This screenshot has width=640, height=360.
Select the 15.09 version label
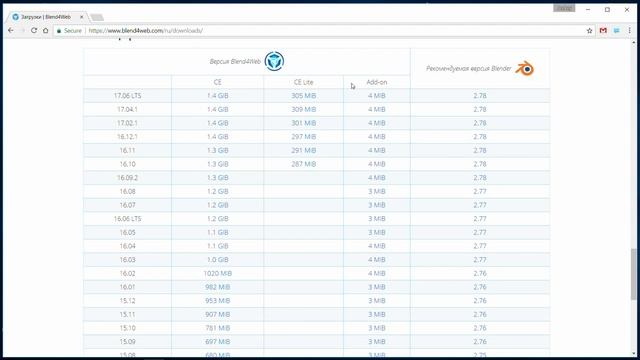(x=127, y=342)
